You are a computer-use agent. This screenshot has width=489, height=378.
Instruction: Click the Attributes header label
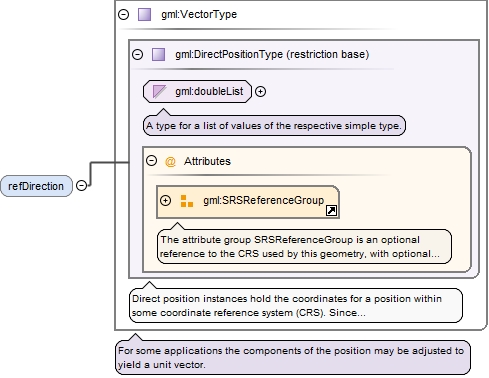[x=207, y=161]
